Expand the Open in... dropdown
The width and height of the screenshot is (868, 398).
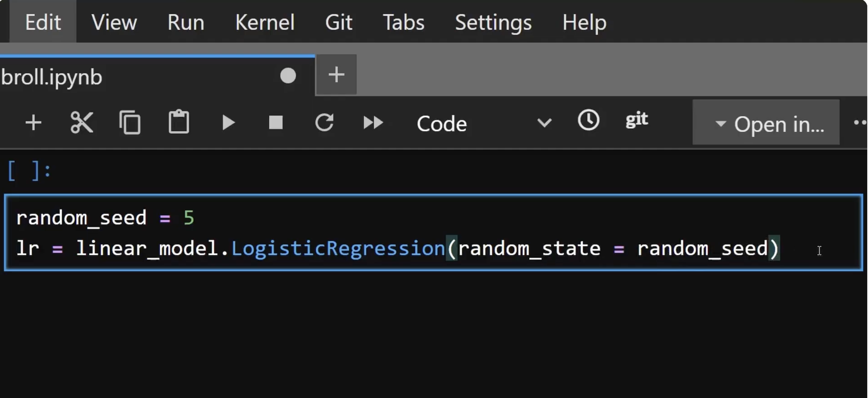point(766,122)
